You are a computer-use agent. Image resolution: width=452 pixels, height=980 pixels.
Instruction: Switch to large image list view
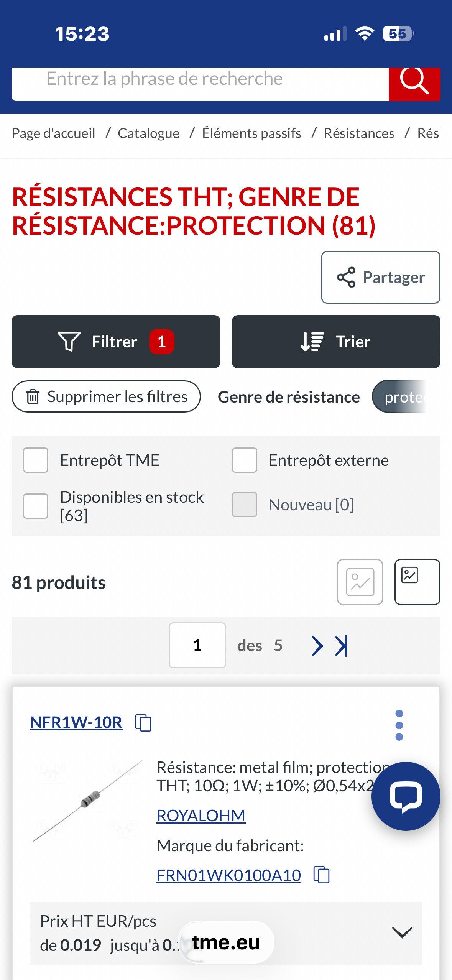tap(360, 582)
